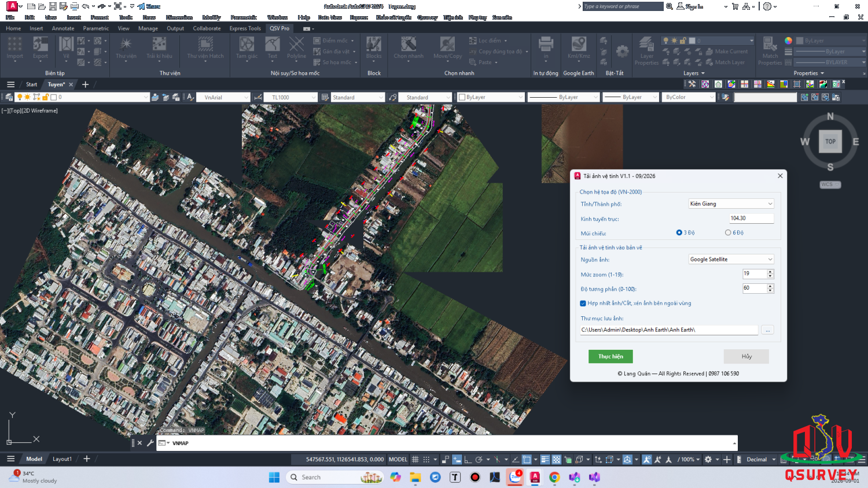868x488 pixels.
Task: Open the Blocks tool in the ribbon
Action: [x=374, y=48]
